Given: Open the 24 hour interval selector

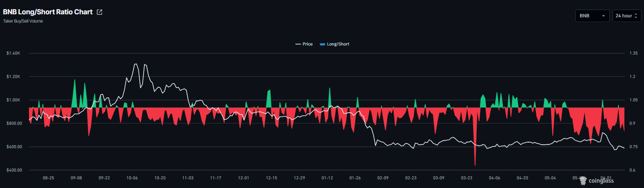Looking at the screenshot, I should (x=627, y=16).
